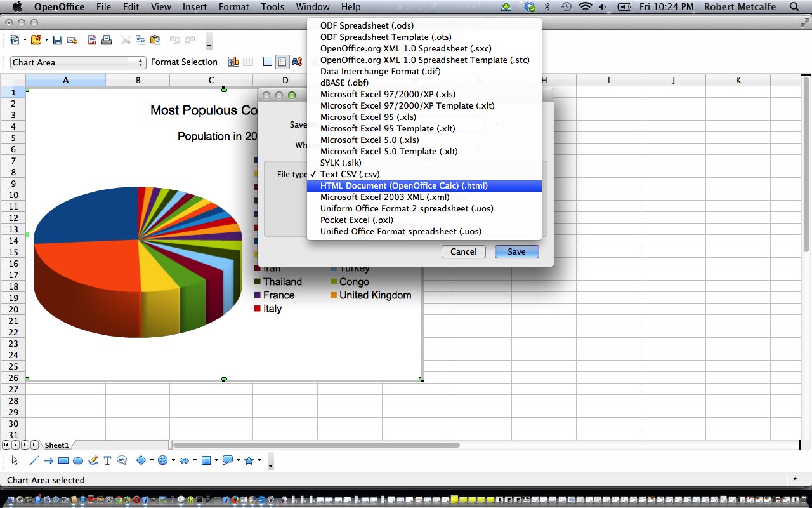Viewport: 812px width, 508px height.
Task: Select the Callouts speech bubble tool
Action: (122, 460)
